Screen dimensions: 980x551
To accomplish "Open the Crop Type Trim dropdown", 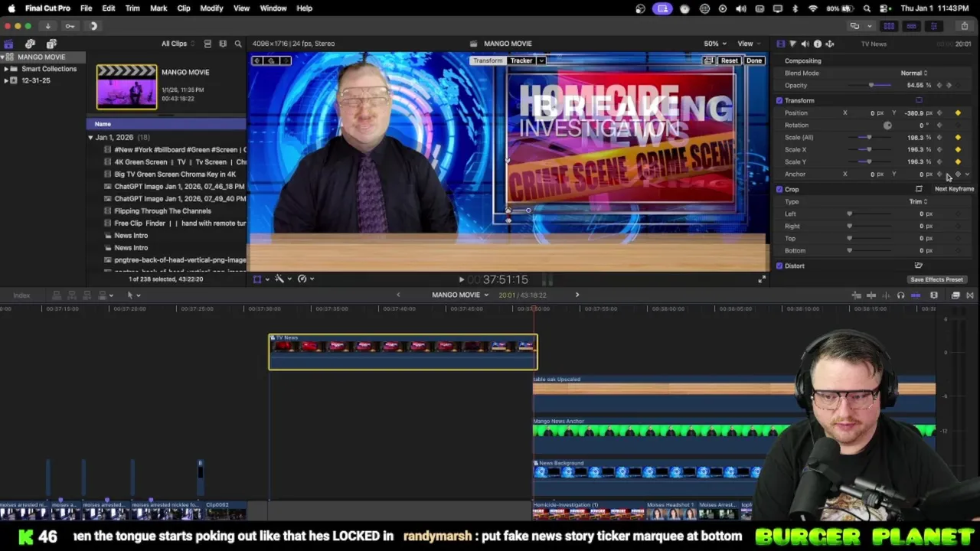I will point(918,202).
